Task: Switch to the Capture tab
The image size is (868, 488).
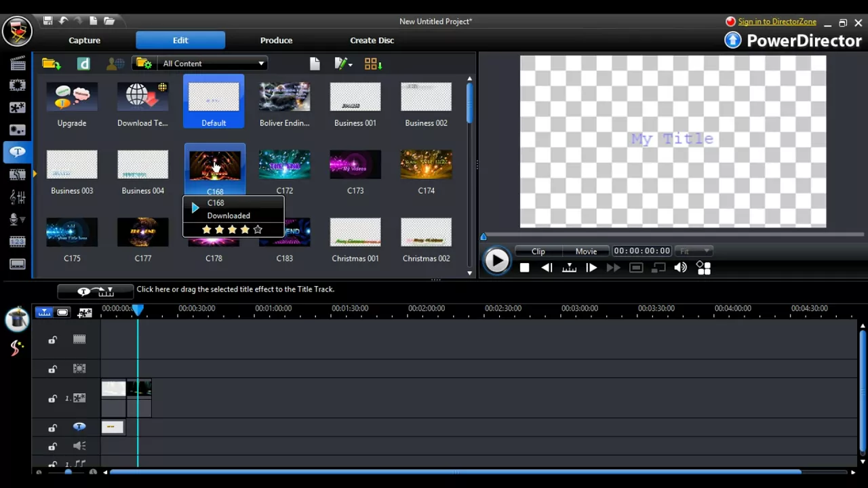Action: point(85,40)
